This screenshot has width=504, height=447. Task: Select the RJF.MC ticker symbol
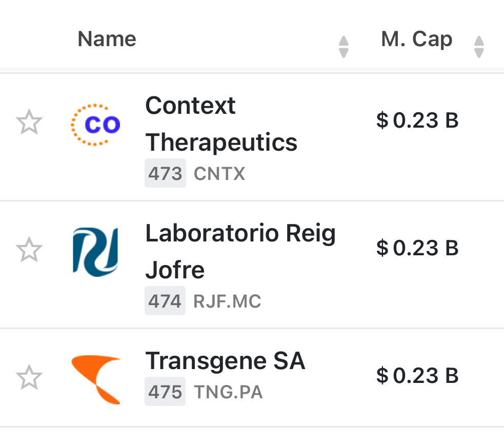227,301
